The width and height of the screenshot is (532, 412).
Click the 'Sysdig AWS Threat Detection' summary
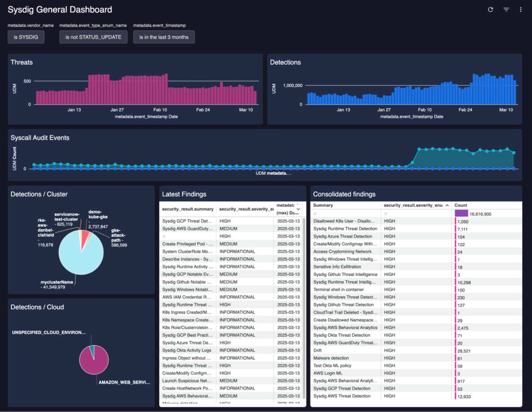click(341, 396)
